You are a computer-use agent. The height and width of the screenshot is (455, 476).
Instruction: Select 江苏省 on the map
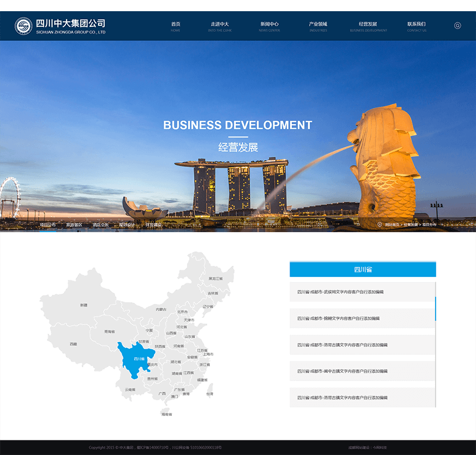pyautogui.click(x=202, y=350)
